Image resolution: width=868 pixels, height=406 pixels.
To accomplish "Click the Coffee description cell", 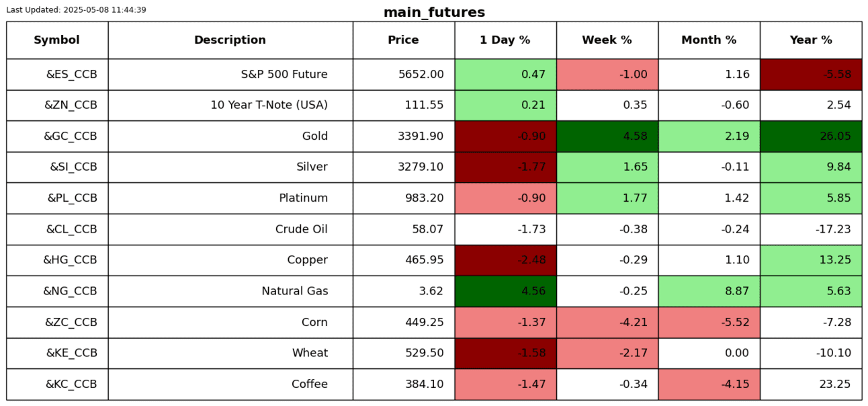I will [309, 384].
